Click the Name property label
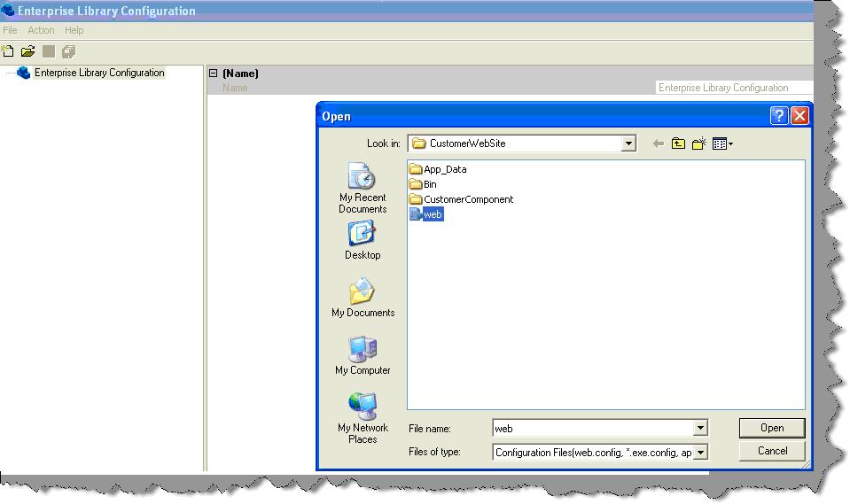The height and width of the screenshot is (504, 850). 235,88
